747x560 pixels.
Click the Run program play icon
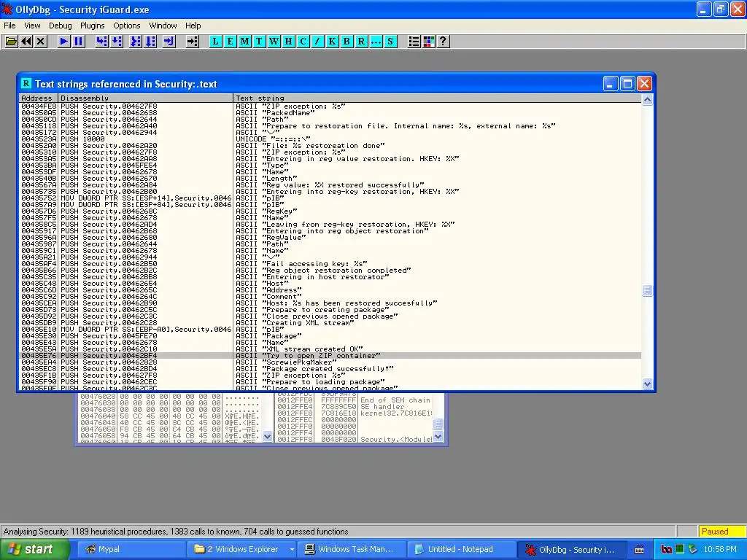tap(63, 42)
